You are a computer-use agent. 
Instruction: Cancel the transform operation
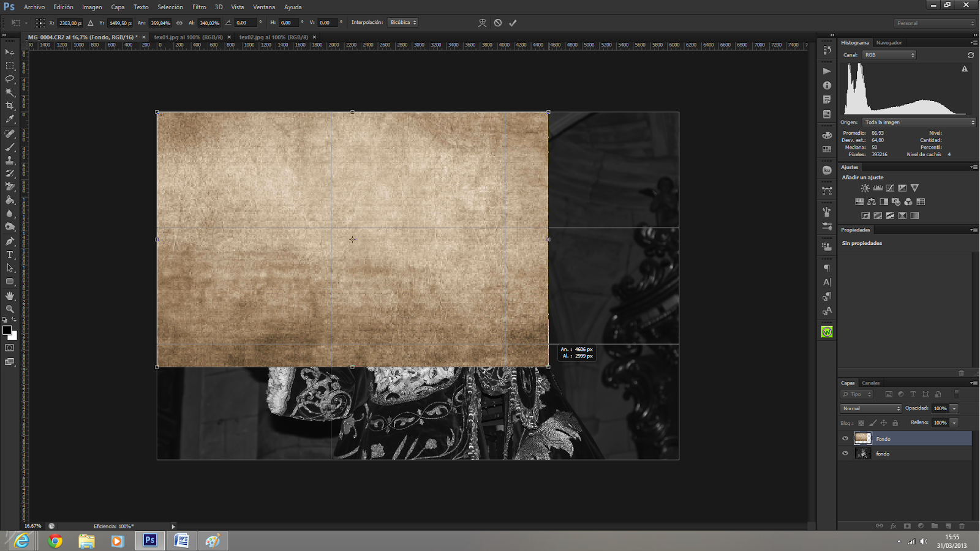(x=498, y=23)
